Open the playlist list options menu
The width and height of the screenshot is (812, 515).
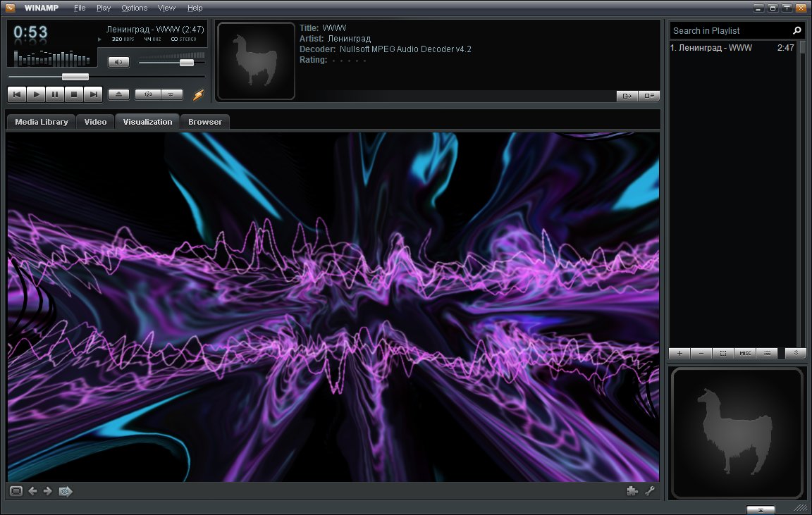pos(767,353)
